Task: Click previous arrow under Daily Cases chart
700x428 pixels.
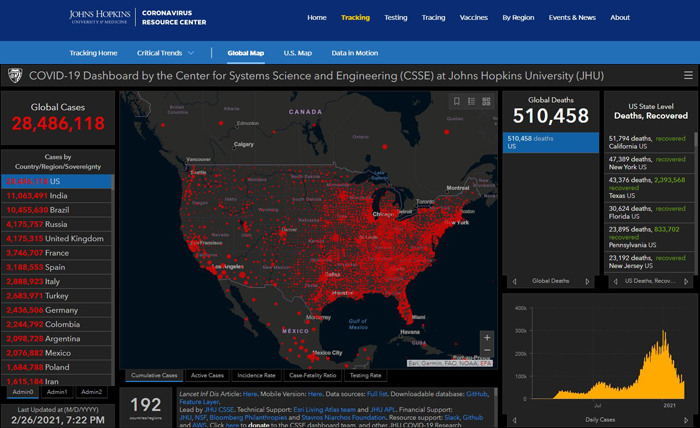Action: coord(514,420)
